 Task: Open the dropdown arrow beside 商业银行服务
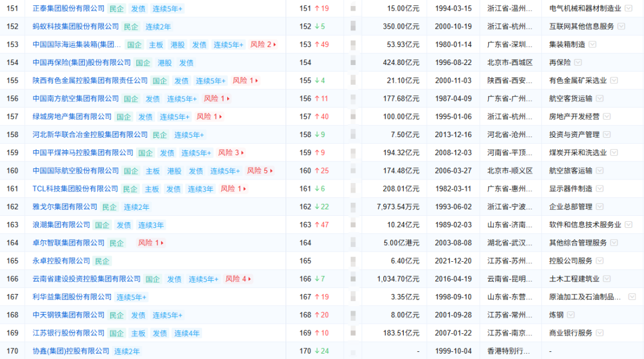(x=600, y=333)
